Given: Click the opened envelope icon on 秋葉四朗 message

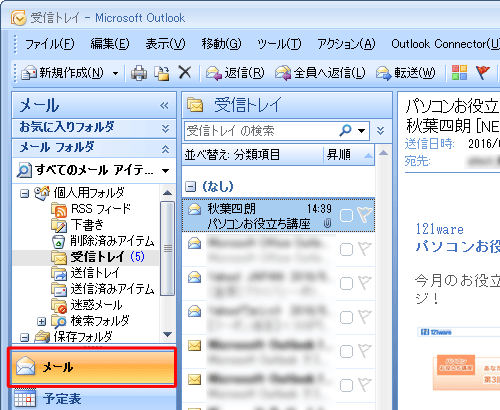Looking at the screenshot, I should [194, 209].
